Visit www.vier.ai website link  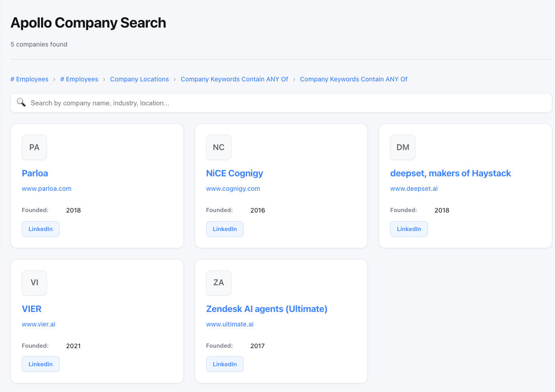pyautogui.click(x=38, y=324)
